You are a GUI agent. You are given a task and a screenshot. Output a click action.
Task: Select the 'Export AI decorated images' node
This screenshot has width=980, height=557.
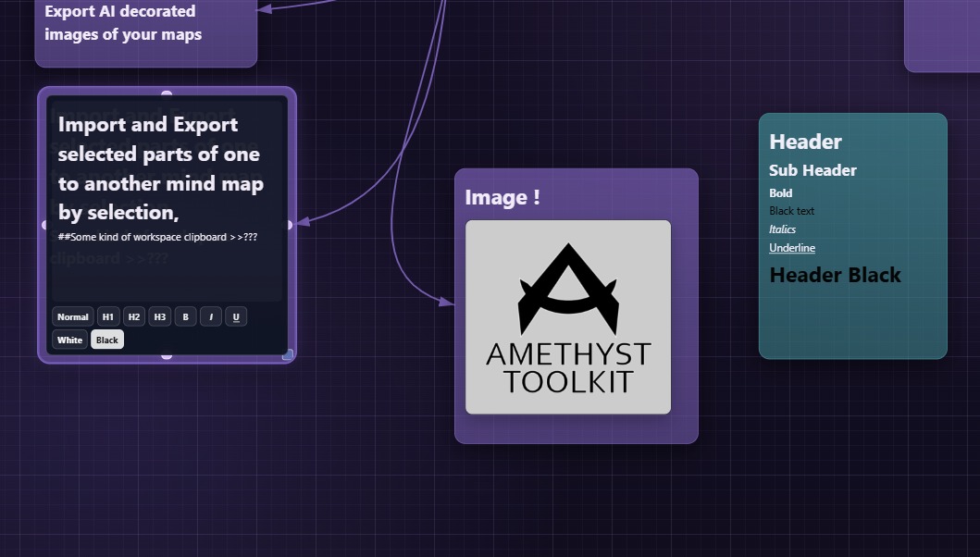(x=145, y=31)
